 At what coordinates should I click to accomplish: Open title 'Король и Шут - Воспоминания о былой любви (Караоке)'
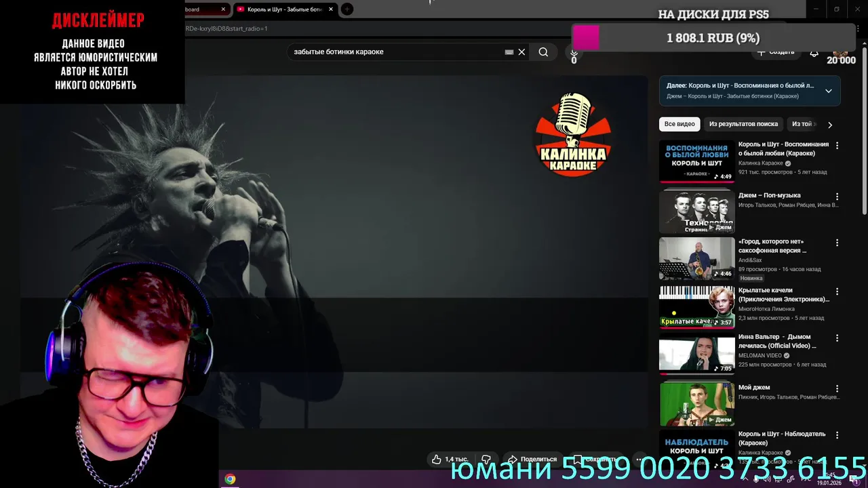783,148
